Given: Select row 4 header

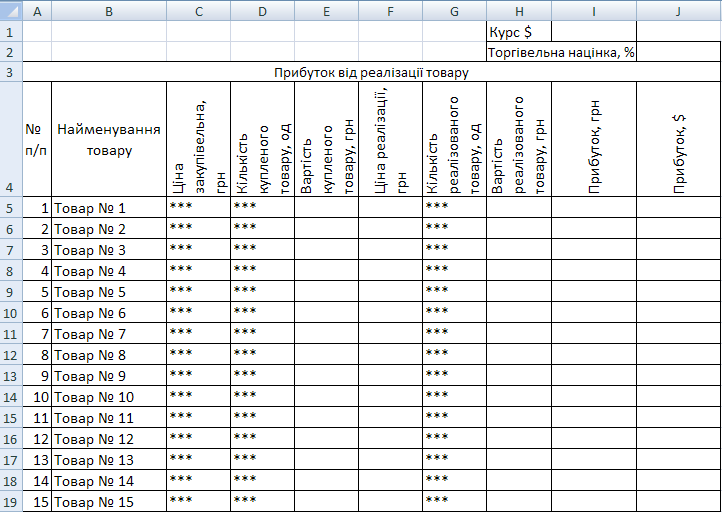Looking at the screenshot, I should (x=11, y=139).
